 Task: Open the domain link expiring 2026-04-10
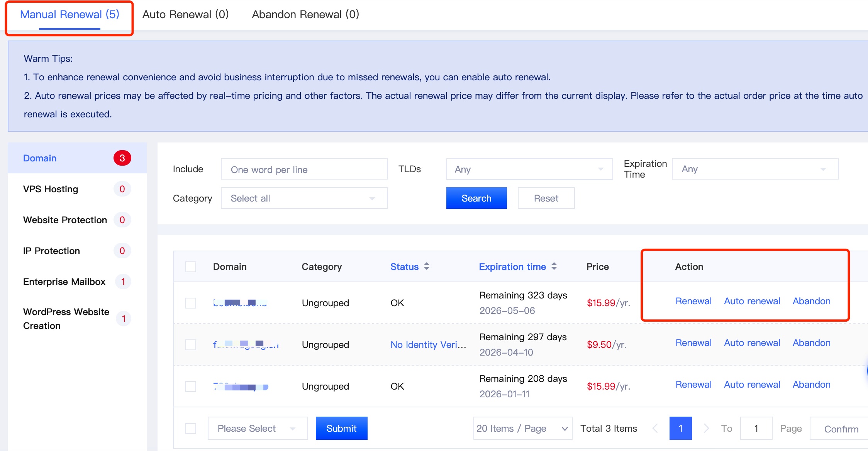click(x=246, y=344)
